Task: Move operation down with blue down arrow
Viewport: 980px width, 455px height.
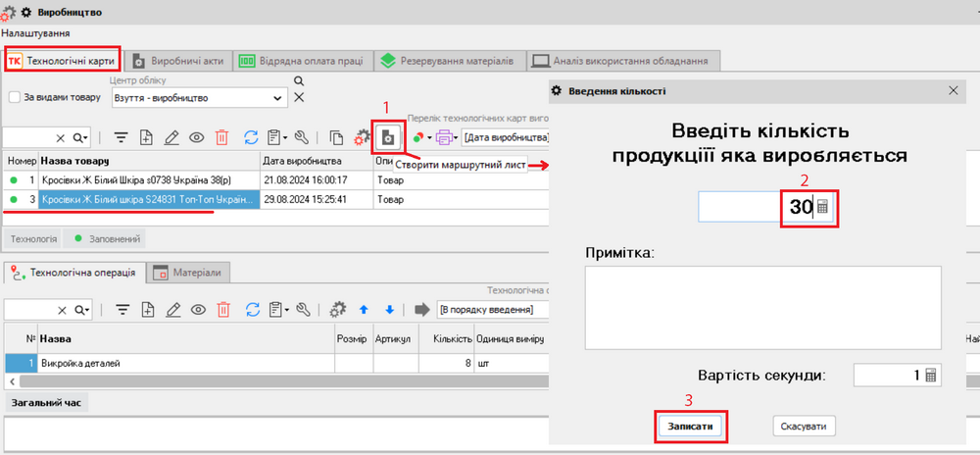Action: [x=389, y=309]
